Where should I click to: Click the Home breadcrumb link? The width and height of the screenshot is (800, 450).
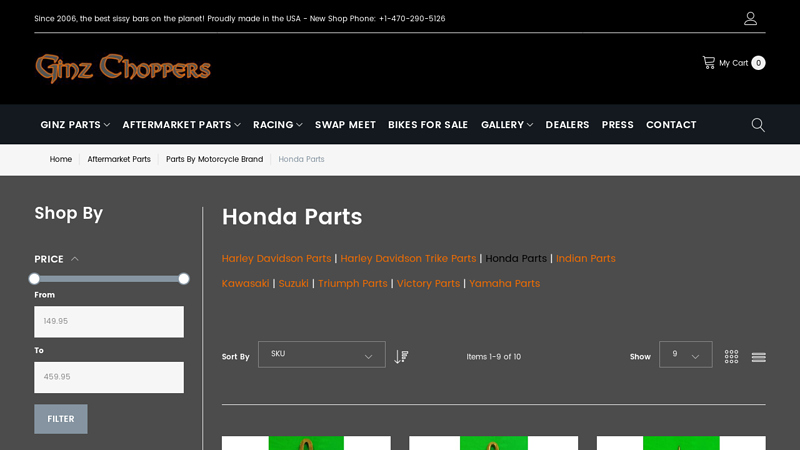pos(61,159)
